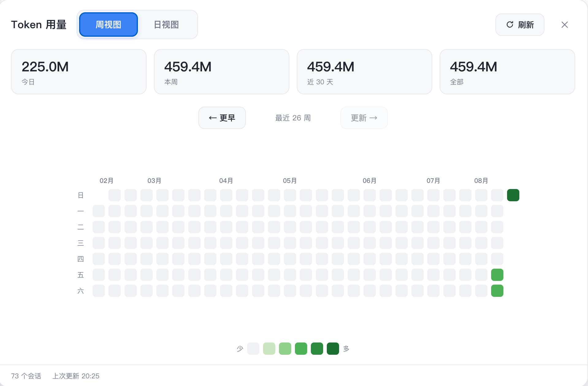
Task: Click the green Friday heatmap cell
Action: [x=497, y=275]
